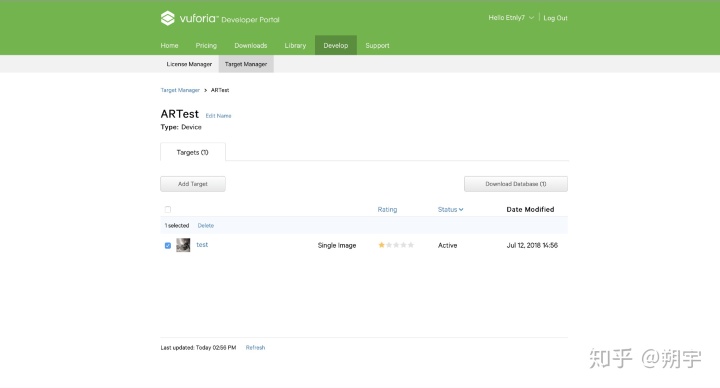720x388 pixels.
Task: Click the Single Image type text
Action: 337,245
